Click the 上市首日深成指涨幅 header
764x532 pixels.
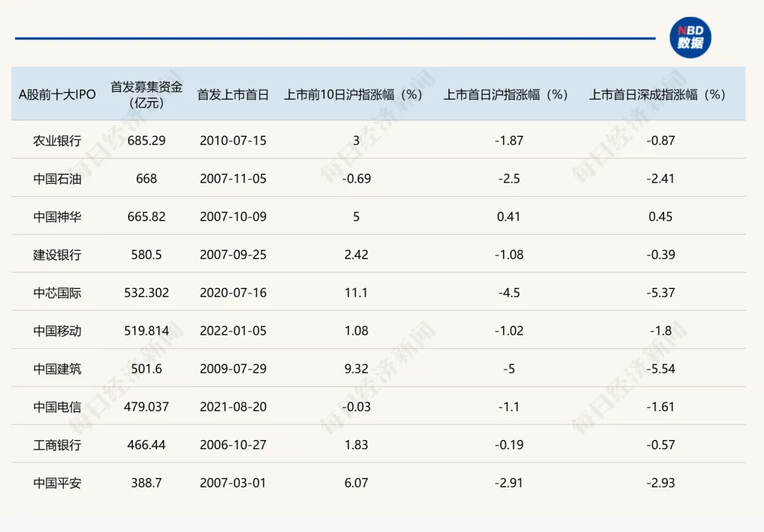tap(657, 95)
